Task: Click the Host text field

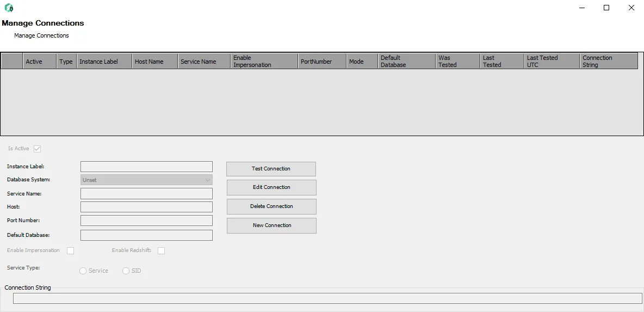Action: (147, 207)
